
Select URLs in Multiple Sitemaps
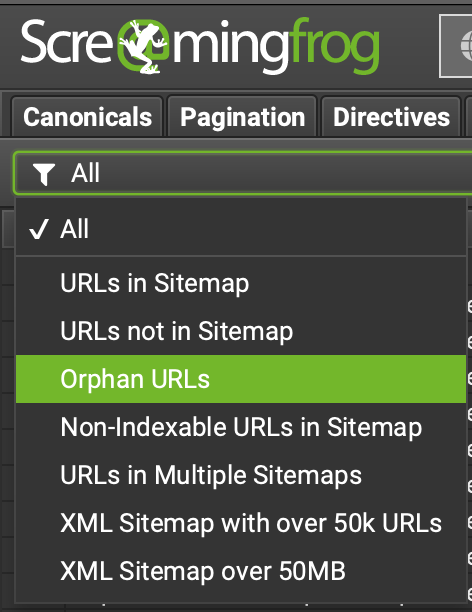(241, 475)
